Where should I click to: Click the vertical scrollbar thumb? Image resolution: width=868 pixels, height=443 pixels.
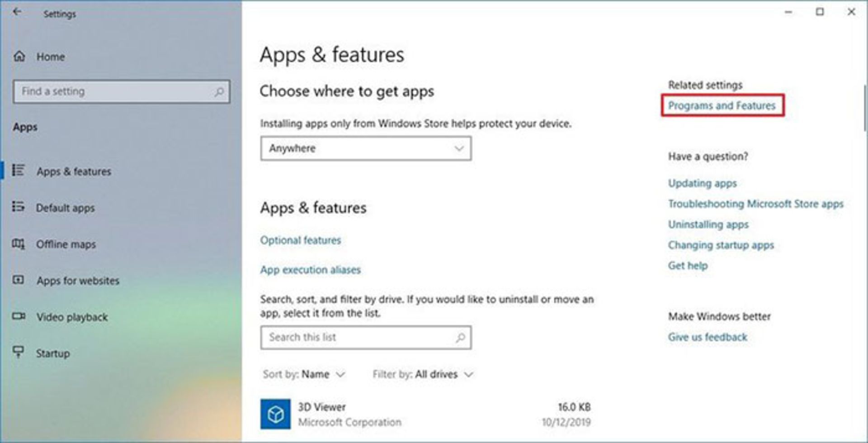pos(864,108)
